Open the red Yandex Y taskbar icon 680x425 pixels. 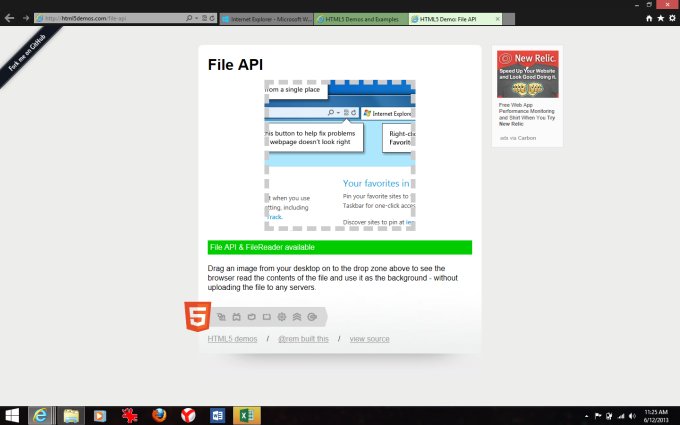pos(188,415)
